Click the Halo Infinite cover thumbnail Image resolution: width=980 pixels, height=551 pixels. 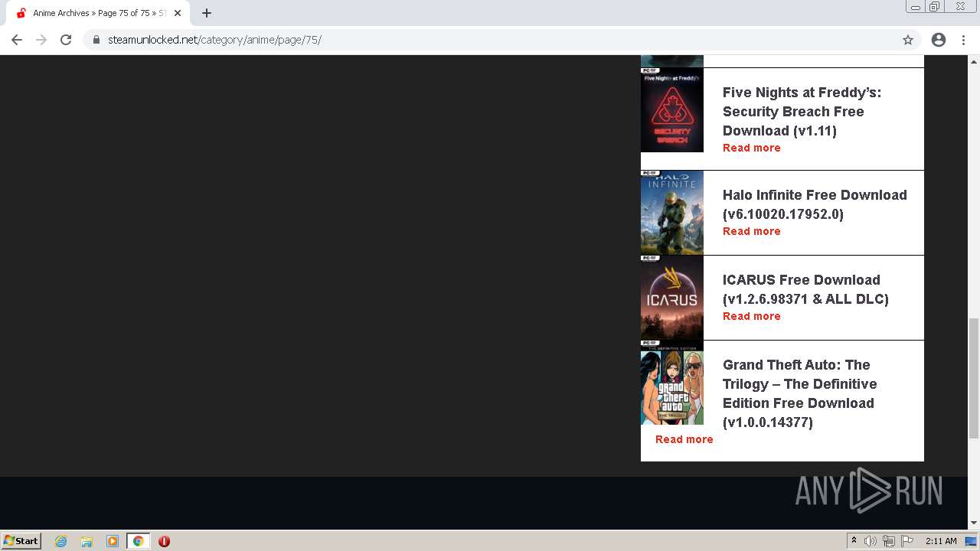point(672,212)
